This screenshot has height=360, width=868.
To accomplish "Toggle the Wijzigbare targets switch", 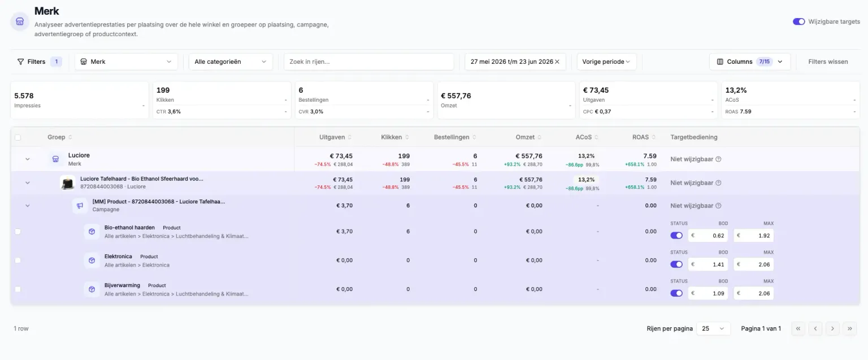I will click(798, 21).
